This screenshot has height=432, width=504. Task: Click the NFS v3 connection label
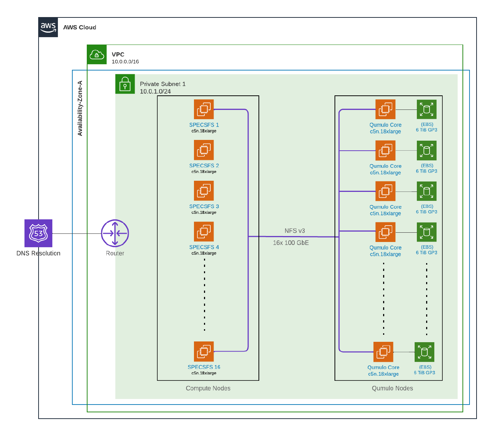point(295,231)
